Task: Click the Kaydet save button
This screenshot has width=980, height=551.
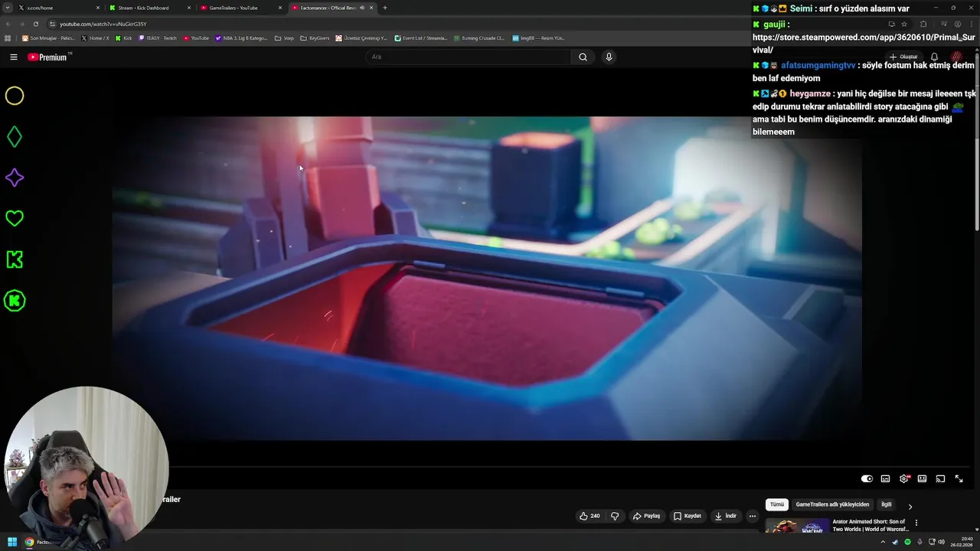Action: tap(687, 516)
